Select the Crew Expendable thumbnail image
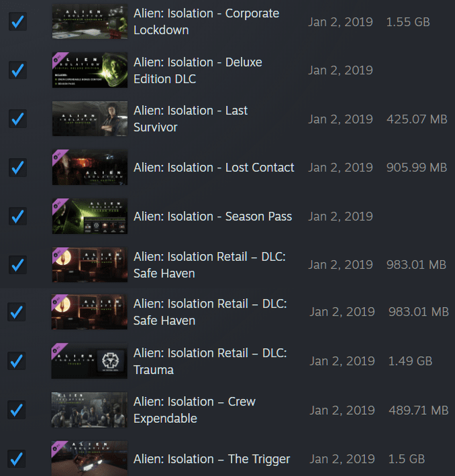 [x=89, y=410]
